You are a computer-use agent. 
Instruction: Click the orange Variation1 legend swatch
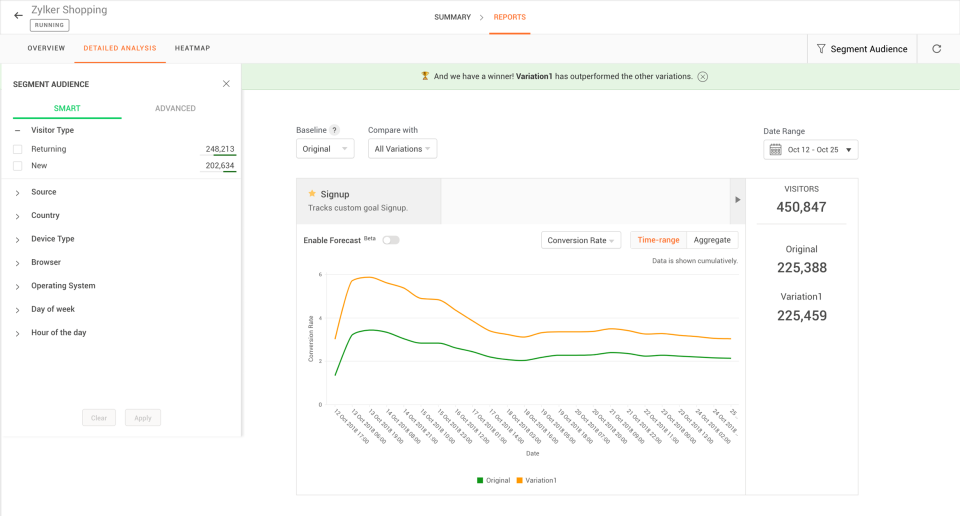pyautogui.click(x=520, y=480)
